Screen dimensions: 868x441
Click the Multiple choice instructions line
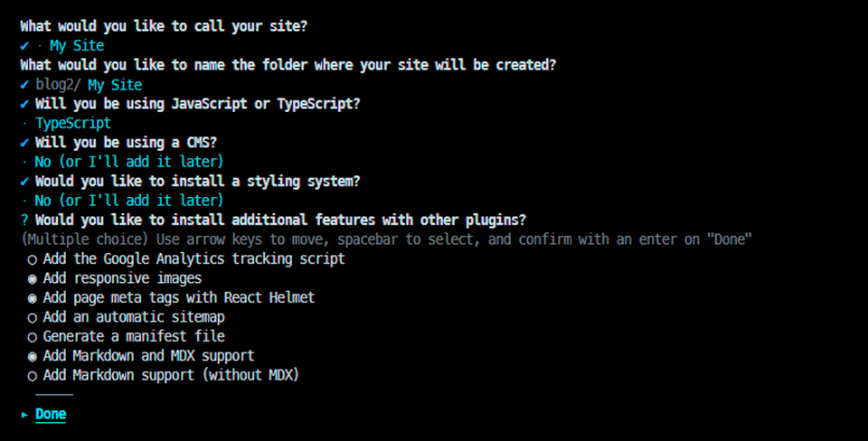click(x=386, y=239)
